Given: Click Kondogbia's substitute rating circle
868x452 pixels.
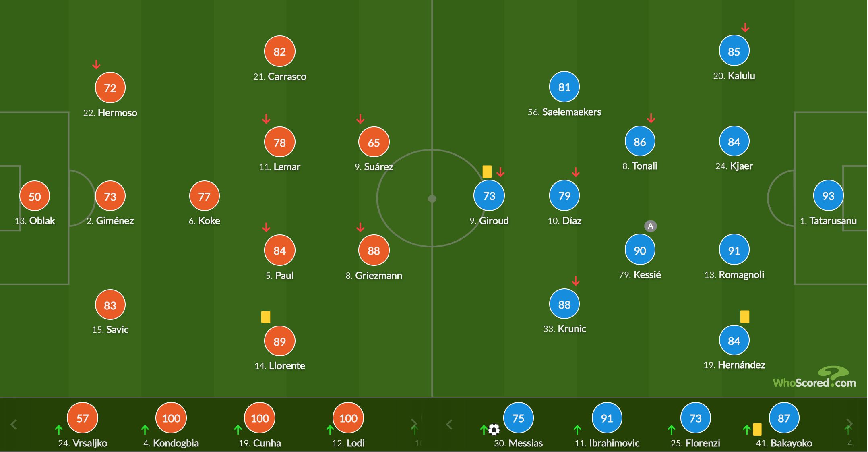Looking at the screenshot, I should coord(171,418).
